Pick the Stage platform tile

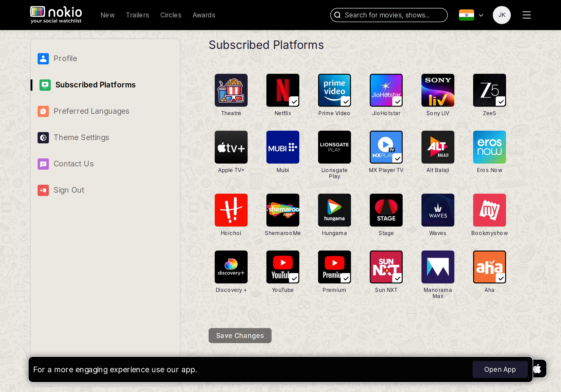(386, 210)
